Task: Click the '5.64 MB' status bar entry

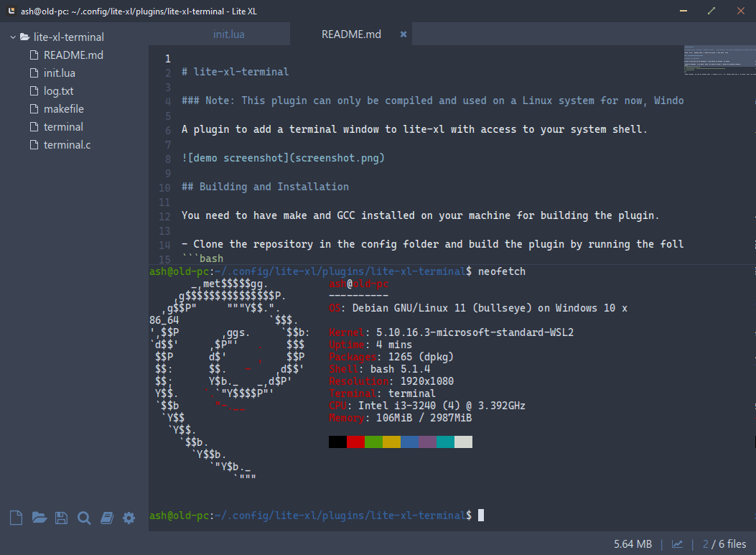Action: click(x=633, y=544)
